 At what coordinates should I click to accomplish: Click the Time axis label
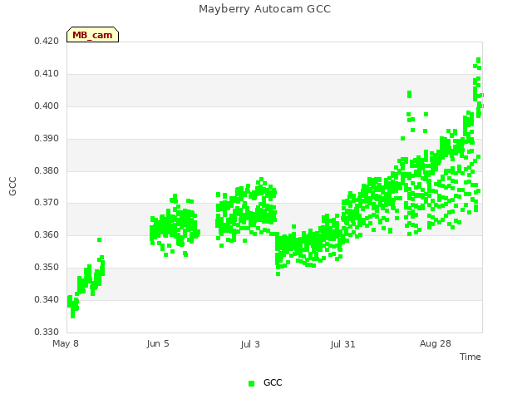pos(470,357)
